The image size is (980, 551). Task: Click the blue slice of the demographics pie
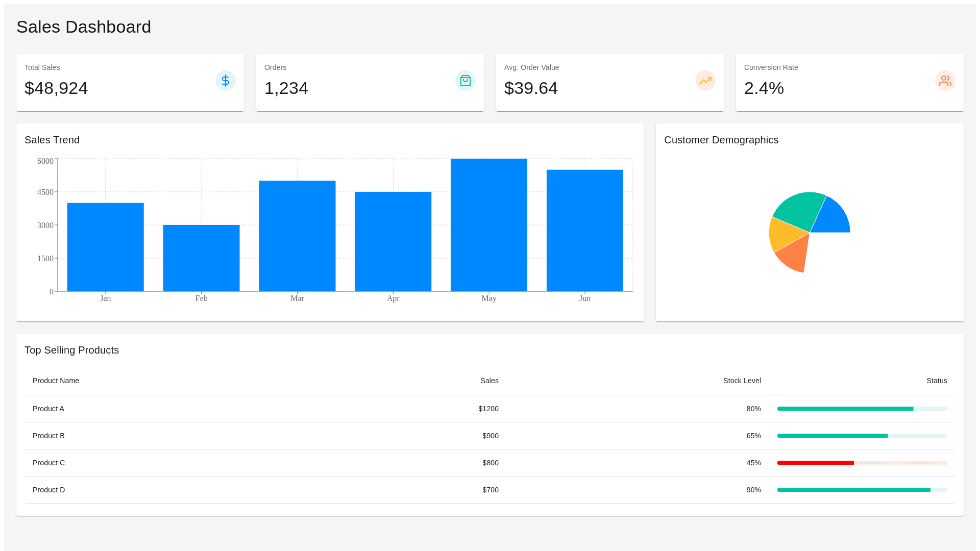(830, 219)
